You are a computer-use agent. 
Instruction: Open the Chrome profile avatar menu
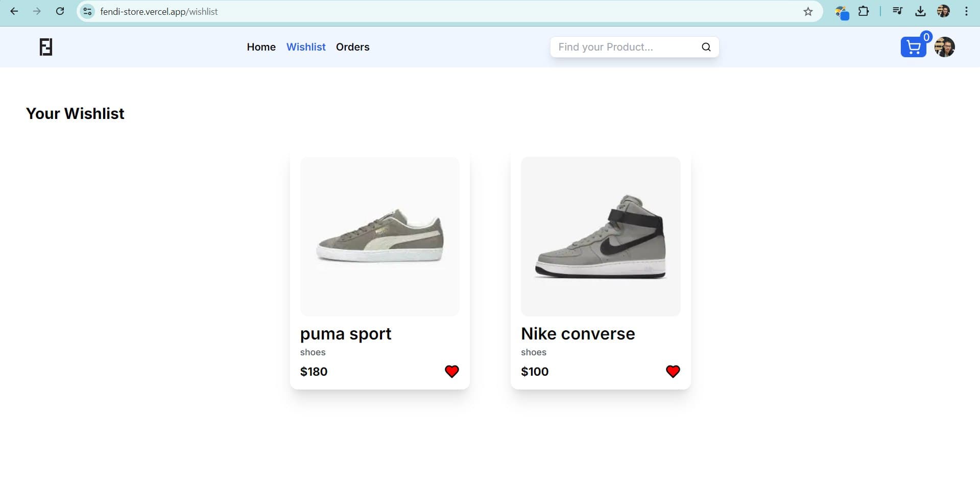[x=943, y=11]
